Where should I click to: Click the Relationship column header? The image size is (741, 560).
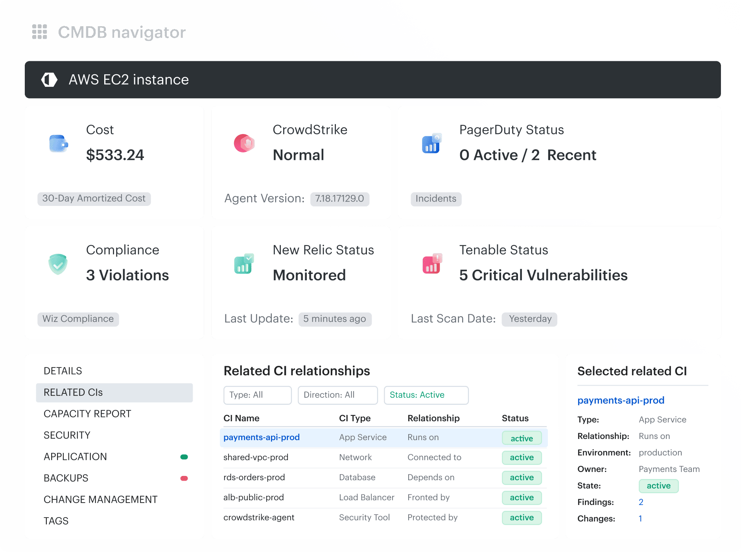(433, 419)
